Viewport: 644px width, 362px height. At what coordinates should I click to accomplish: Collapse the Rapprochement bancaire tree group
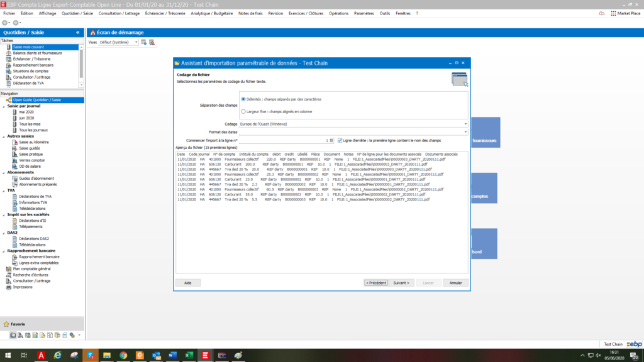pos(4,251)
